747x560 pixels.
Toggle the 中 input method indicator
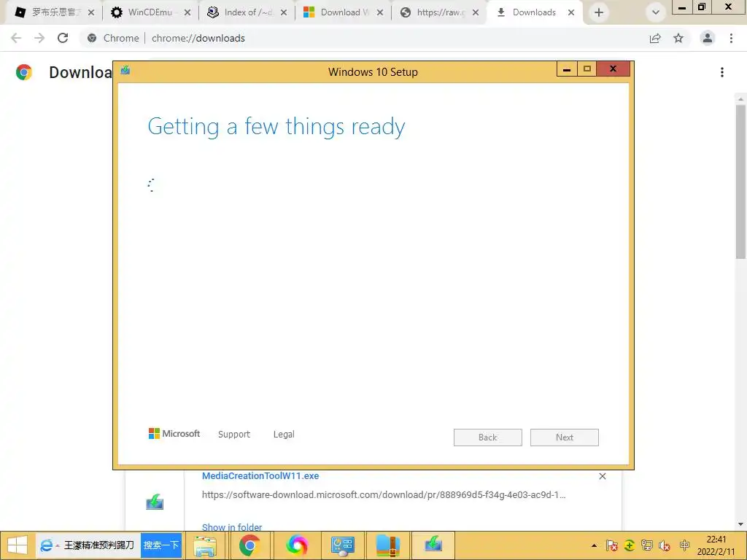click(x=684, y=545)
